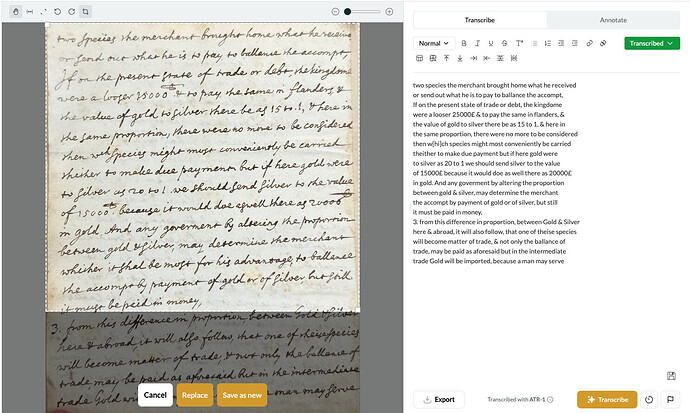Click the Save as new button
Viewport: 690px width, 413px height.
[242, 395]
